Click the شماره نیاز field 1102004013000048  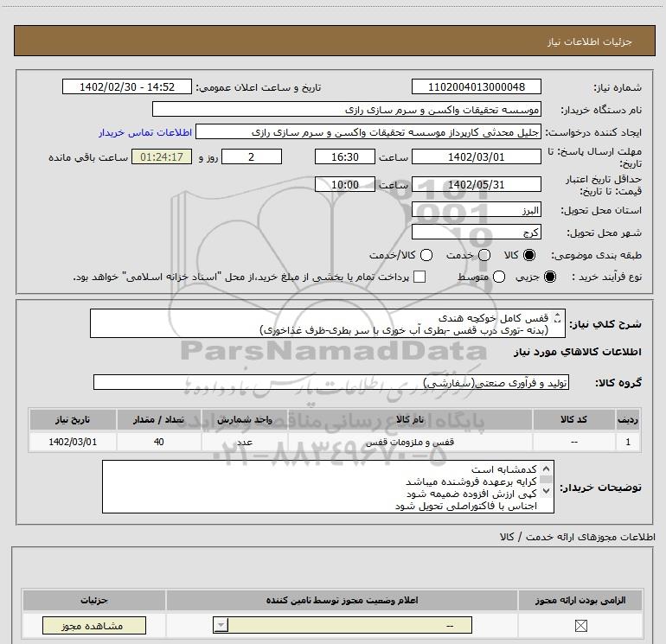(476, 86)
